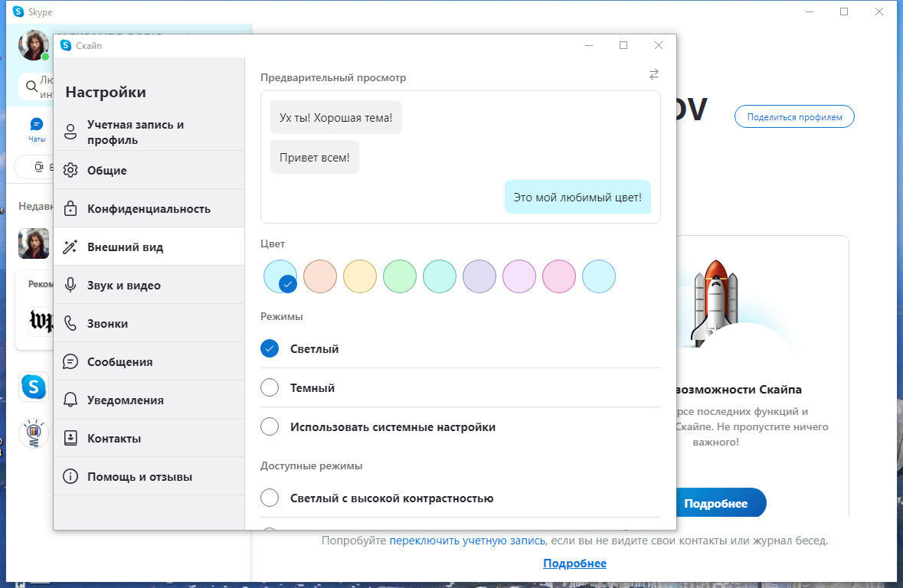The image size is (903, 588).
Task: Click the info icon beside Помощь и отзывы
Action: (x=70, y=477)
